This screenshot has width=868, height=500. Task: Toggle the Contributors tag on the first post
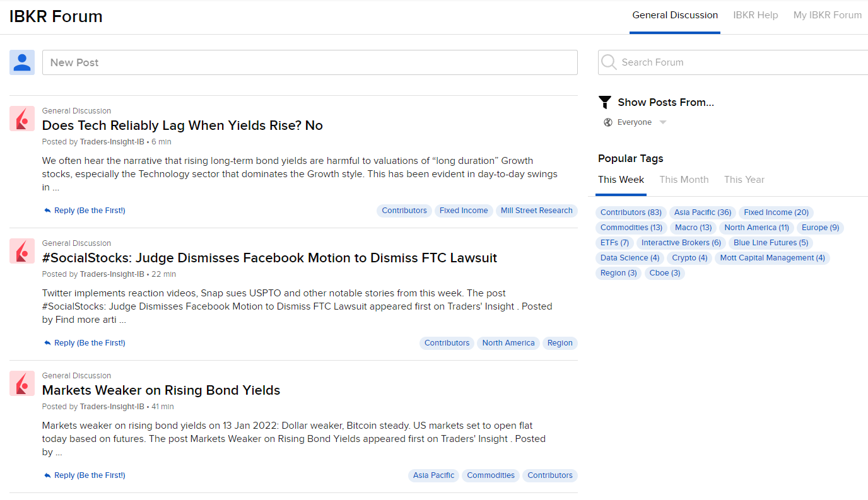coord(404,210)
